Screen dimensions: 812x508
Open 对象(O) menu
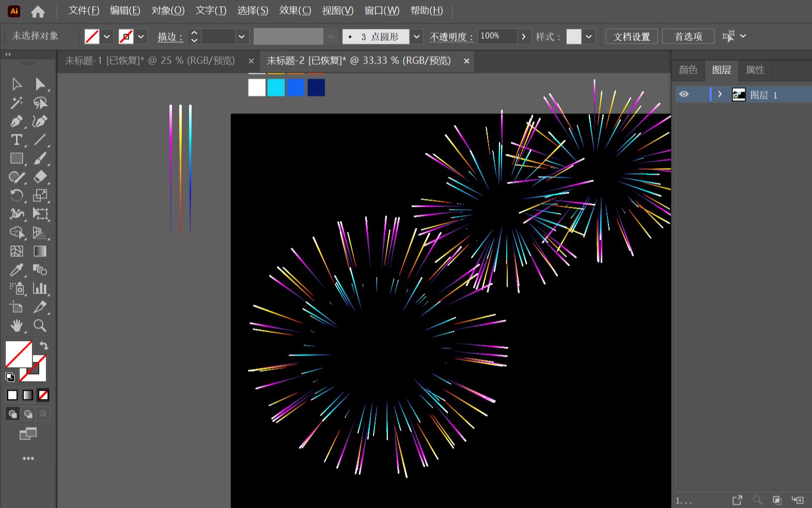[168, 11]
